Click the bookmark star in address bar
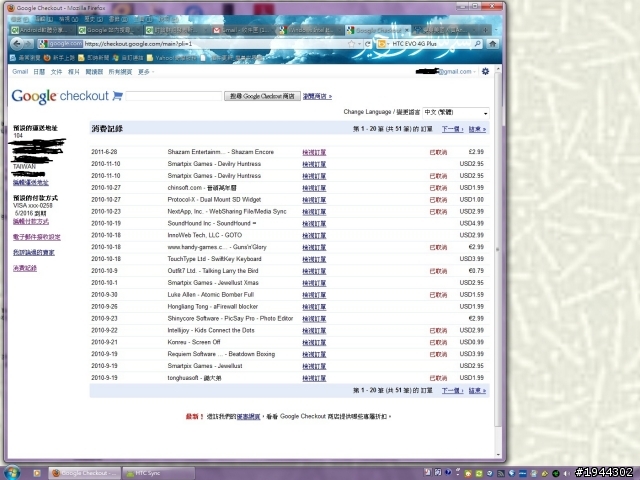This screenshot has height=480, width=640. click(x=351, y=44)
